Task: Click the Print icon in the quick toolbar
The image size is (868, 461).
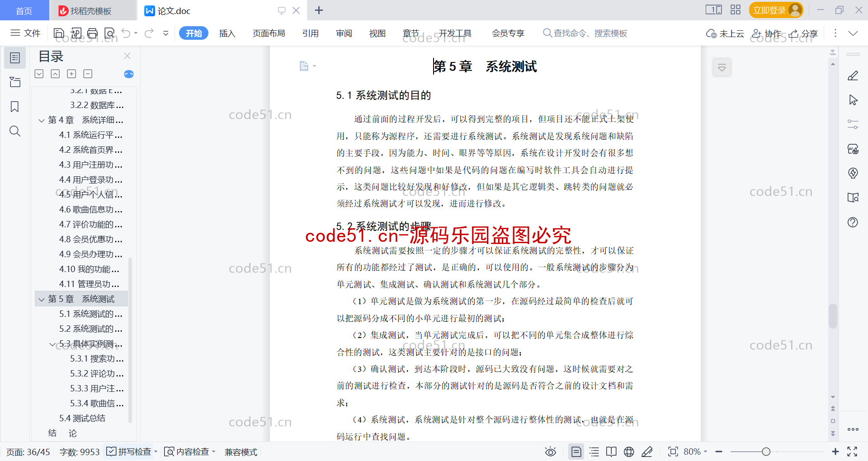Action: pos(93,33)
